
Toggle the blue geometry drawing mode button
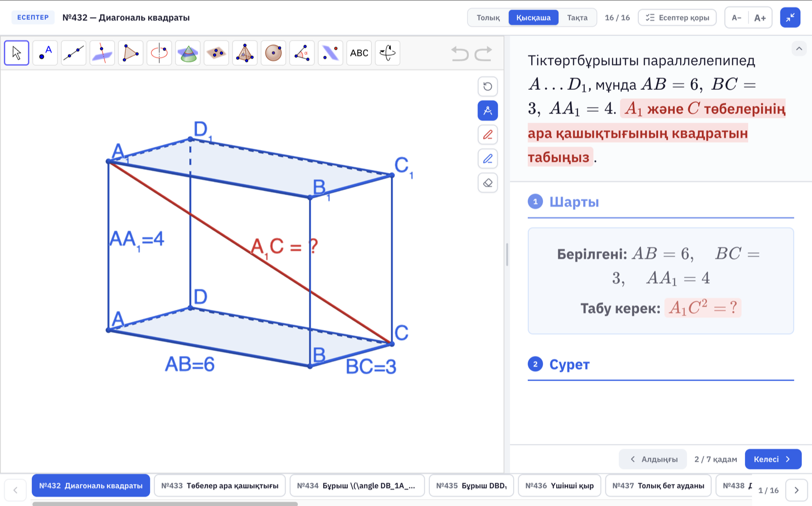(x=488, y=111)
